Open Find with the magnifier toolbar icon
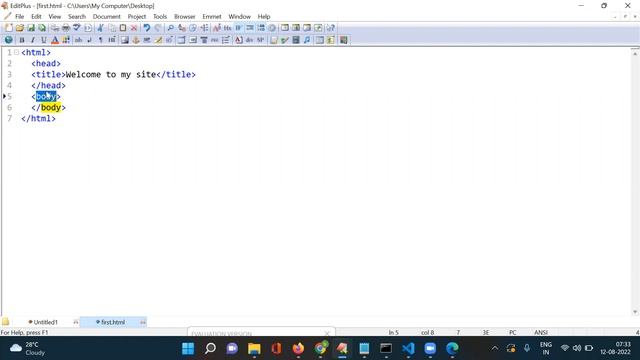640x360 pixels. pyautogui.click(x=171, y=28)
